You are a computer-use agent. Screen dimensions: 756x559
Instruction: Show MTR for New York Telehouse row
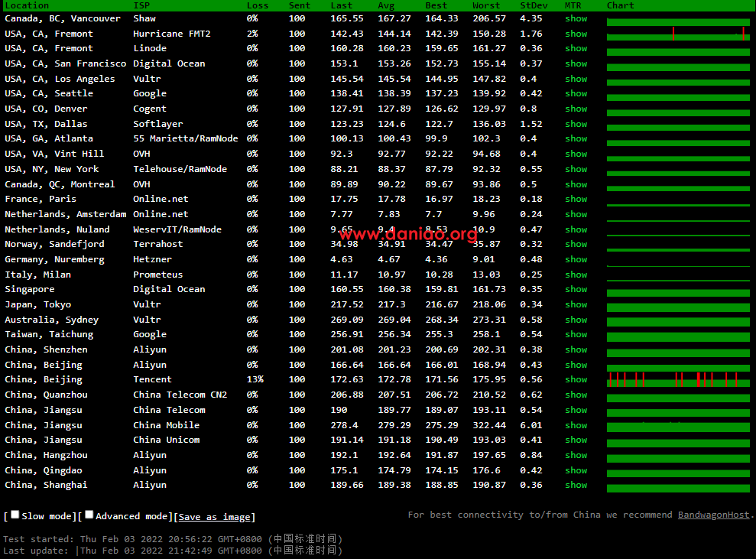tap(576, 169)
